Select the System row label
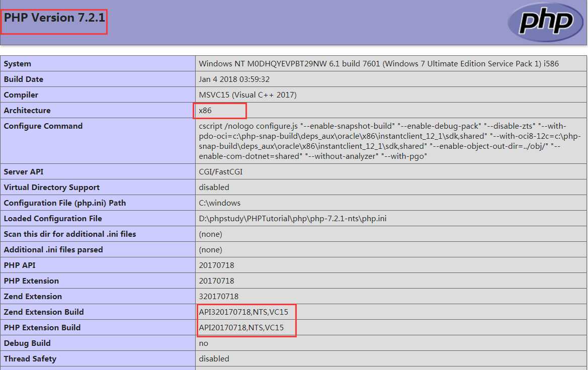Image resolution: width=588 pixels, height=370 pixels. point(17,64)
